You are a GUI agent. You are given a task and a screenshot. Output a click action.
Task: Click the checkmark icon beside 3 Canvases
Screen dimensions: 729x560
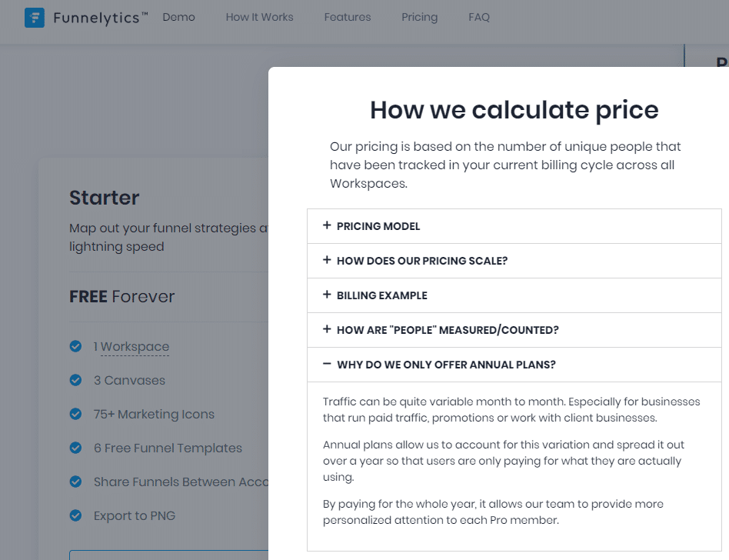(x=75, y=380)
